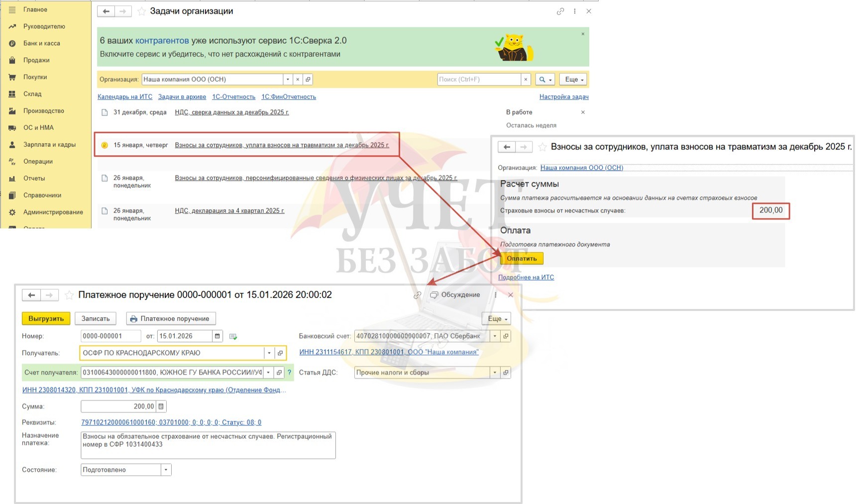Screen dimensions: 857x504
Task: Click the magnifier search button
Action: point(545,80)
